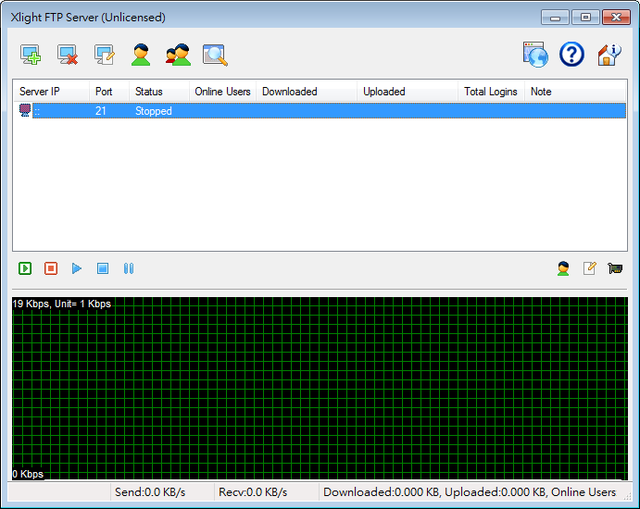This screenshot has height=509, width=640.
Task: Sort by the Uploaded column header
Action: (407, 91)
